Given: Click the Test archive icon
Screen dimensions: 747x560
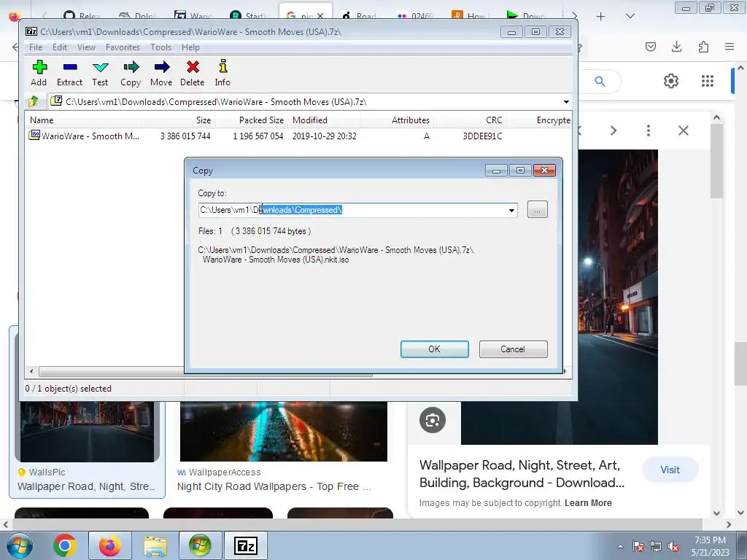Looking at the screenshot, I should [x=100, y=73].
